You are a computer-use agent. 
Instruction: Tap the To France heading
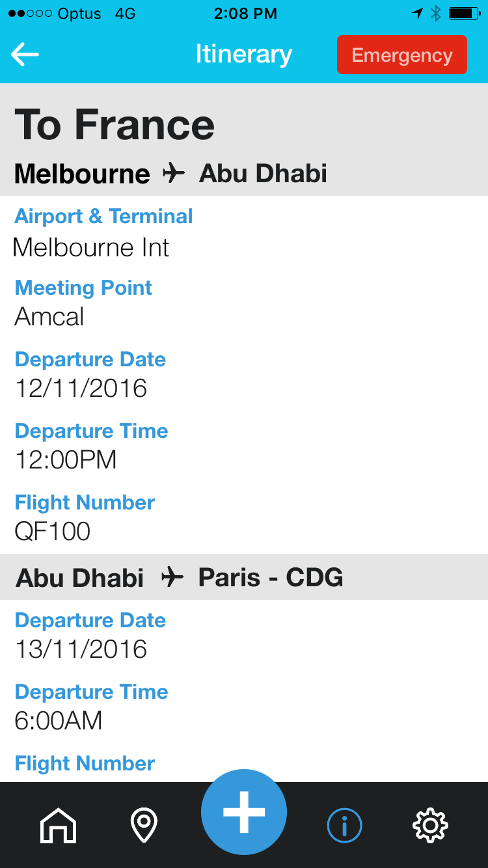[x=115, y=125]
